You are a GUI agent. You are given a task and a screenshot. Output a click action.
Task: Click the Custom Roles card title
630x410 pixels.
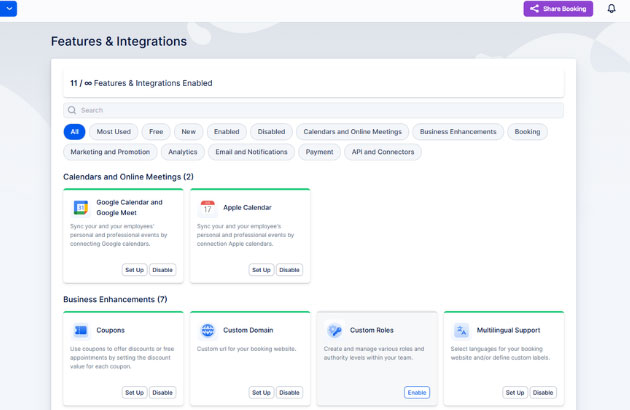[x=372, y=330]
